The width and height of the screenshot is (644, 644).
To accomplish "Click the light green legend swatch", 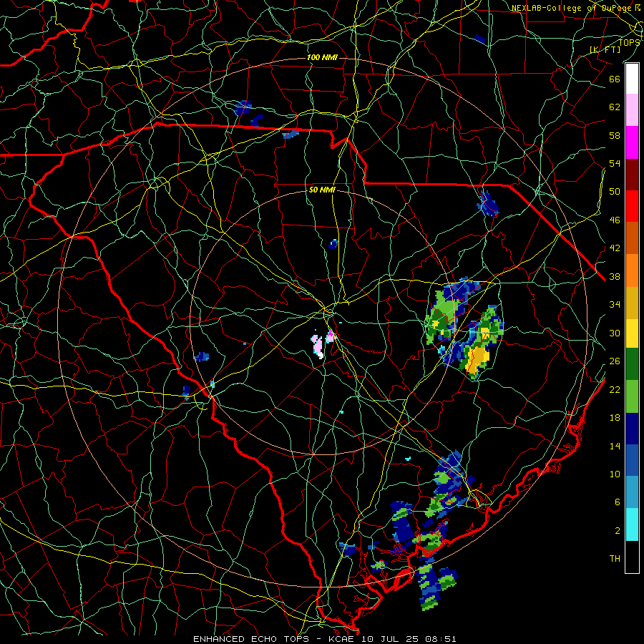I will 632,396.
